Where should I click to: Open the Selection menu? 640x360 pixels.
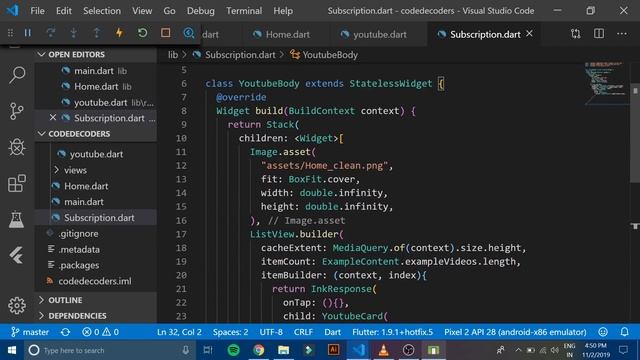coord(102,11)
